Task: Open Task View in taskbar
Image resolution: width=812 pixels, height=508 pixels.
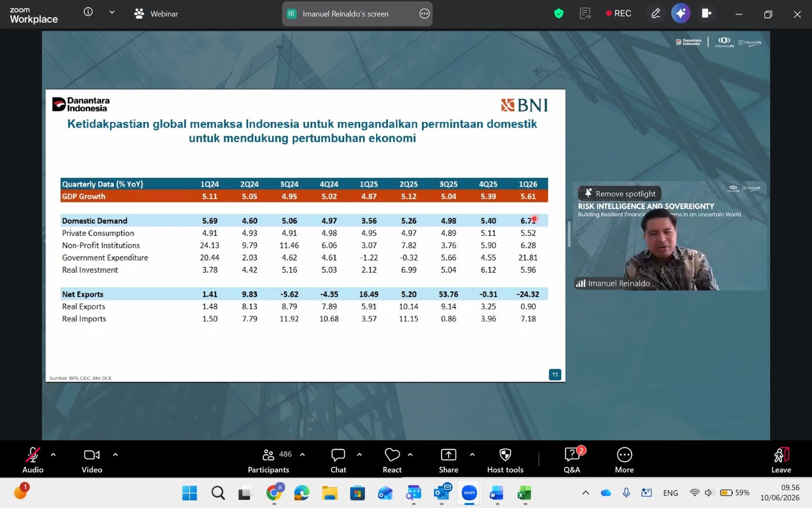Action: click(x=246, y=493)
